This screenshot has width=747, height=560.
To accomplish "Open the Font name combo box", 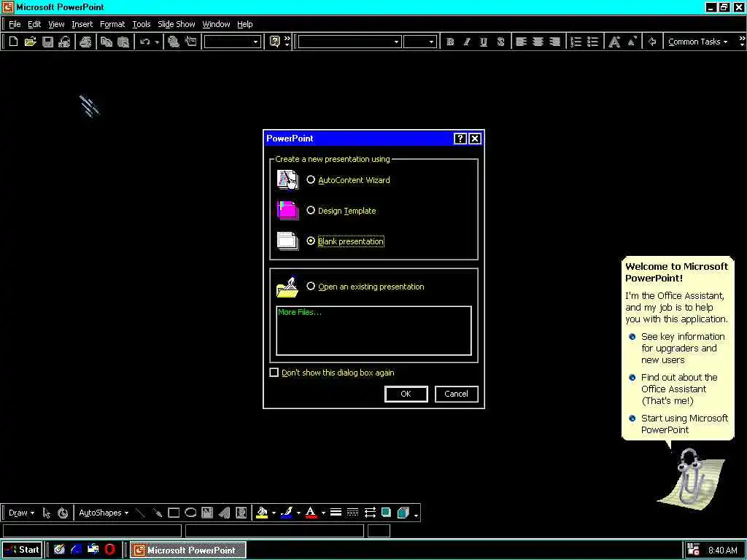I will click(x=396, y=42).
